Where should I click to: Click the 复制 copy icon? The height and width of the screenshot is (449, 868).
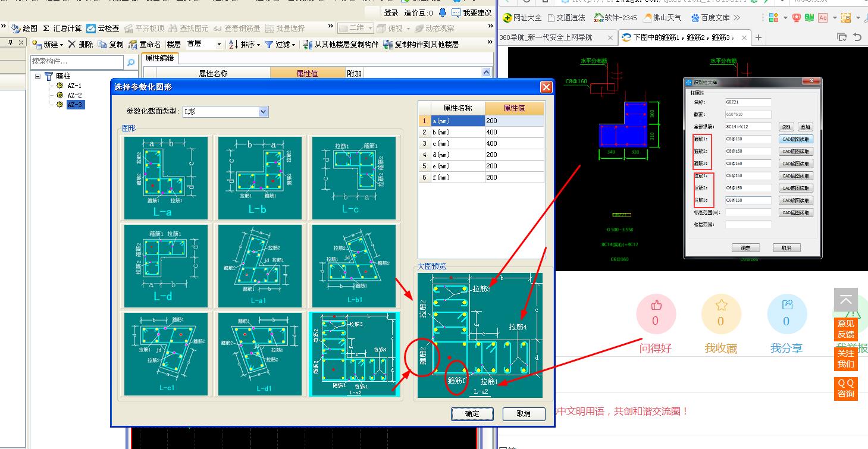pos(102,44)
